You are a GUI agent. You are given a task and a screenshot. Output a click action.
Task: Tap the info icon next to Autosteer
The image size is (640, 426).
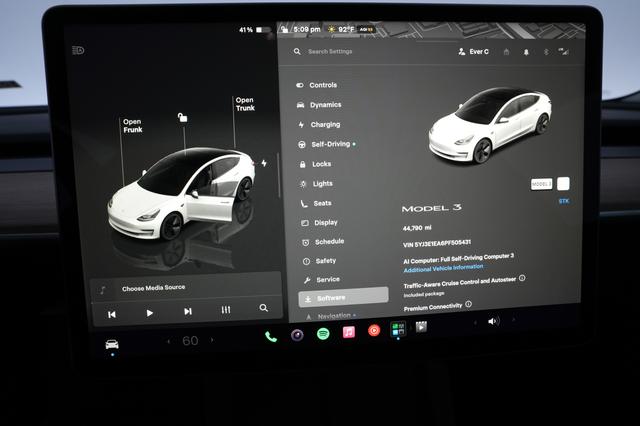522,278
